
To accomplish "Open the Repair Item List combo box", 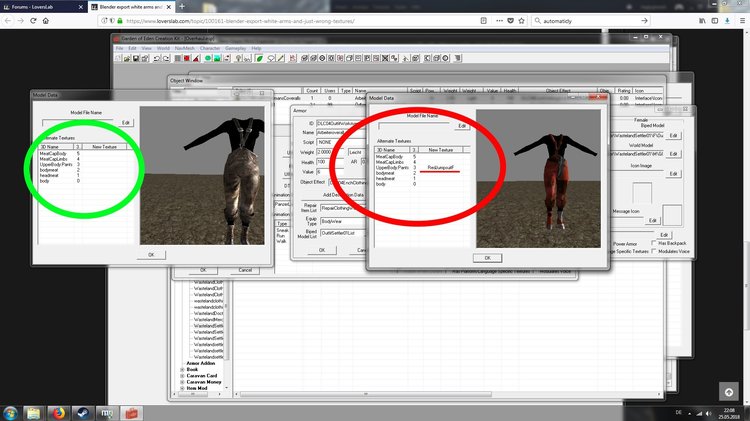I will 342,208.
